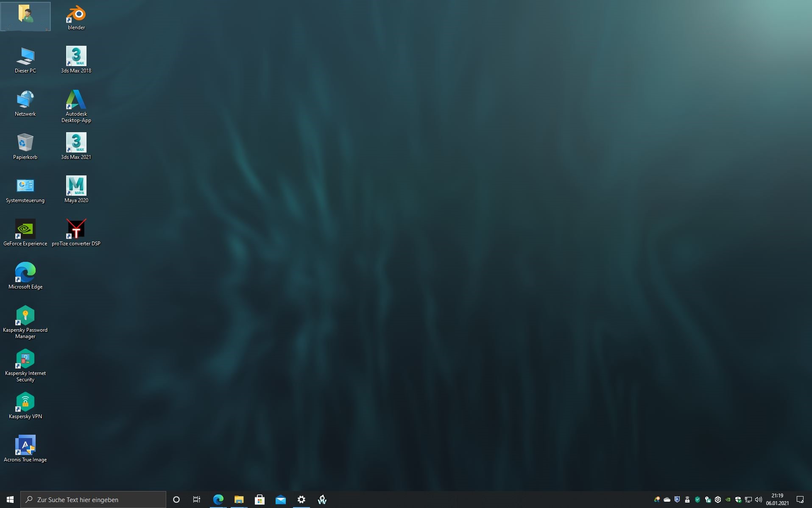Open the NVIDIA tray icon

(x=728, y=500)
